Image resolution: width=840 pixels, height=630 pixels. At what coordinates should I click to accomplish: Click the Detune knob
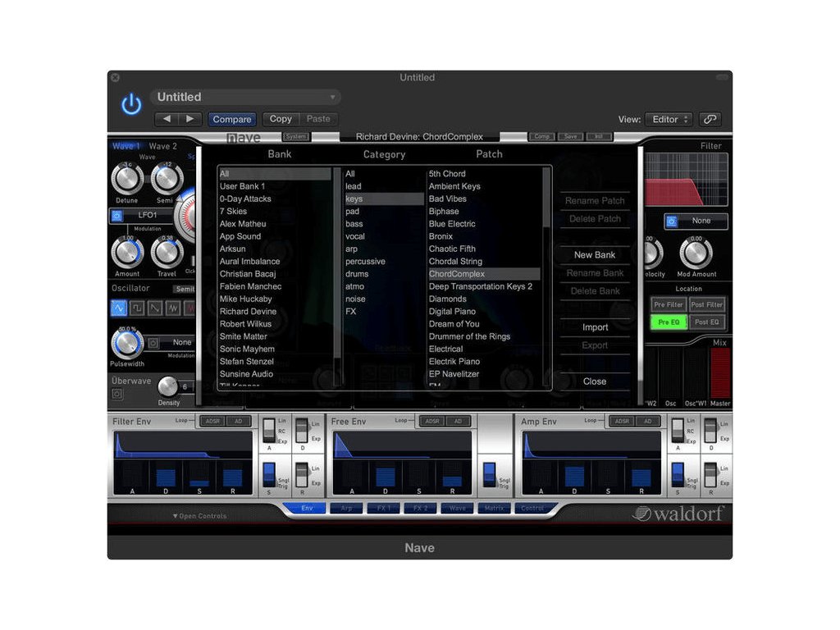[127, 179]
